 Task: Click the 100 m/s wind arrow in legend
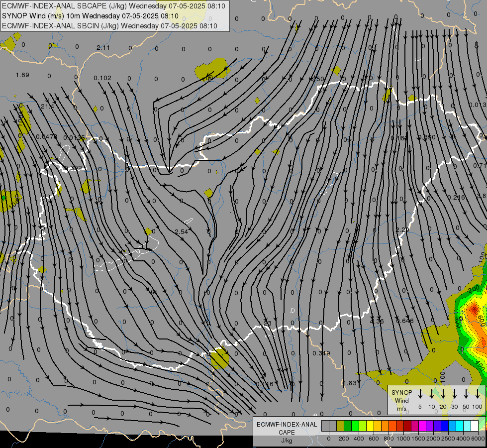[478, 394]
